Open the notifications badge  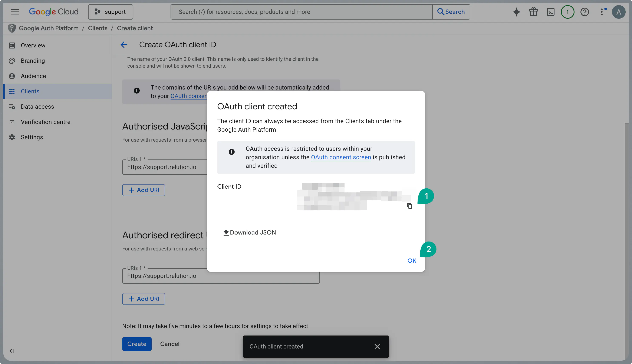pyautogui.click(x=567, y=12)
